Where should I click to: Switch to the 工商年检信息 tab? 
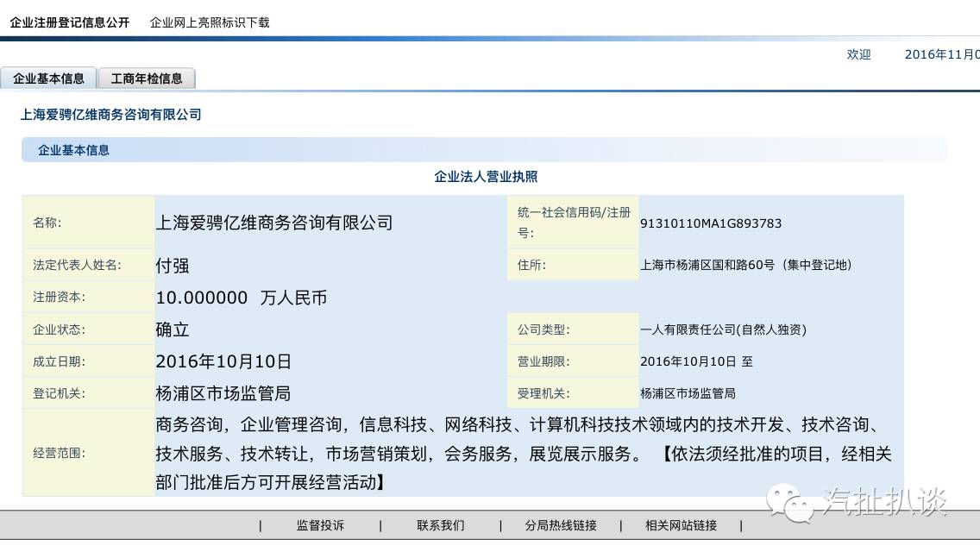[148, 78]
